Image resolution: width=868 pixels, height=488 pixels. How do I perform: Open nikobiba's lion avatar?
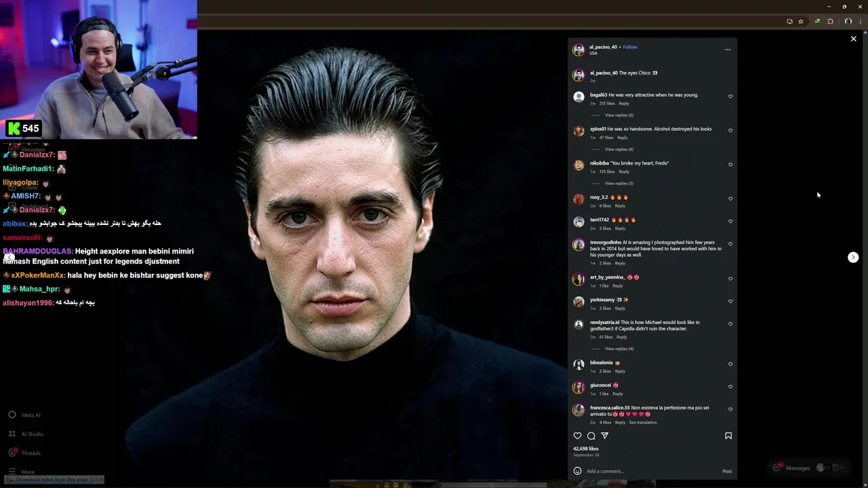point(578,165)
